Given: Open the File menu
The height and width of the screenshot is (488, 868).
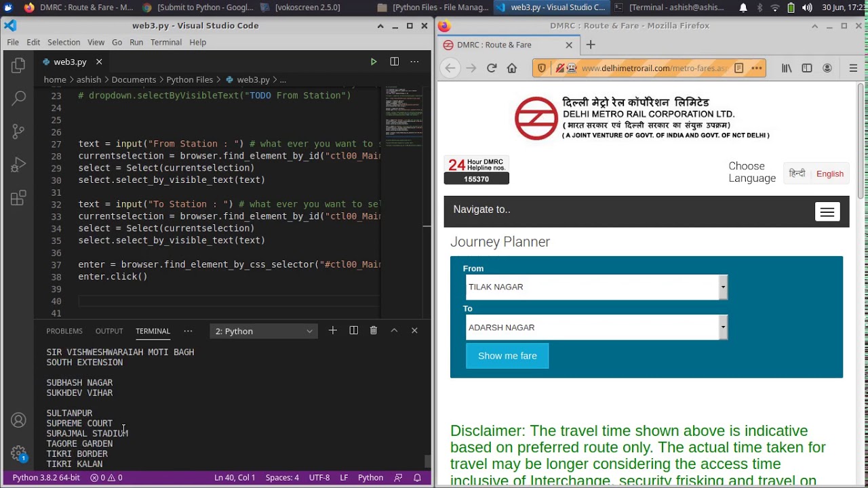Looking at the screenshot, I should (x=13, y=42).
